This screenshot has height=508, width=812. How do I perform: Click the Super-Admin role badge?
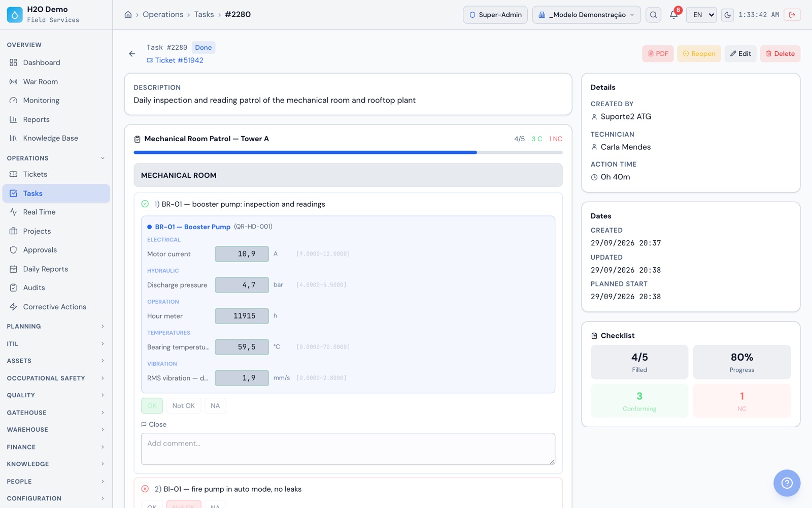495,15
